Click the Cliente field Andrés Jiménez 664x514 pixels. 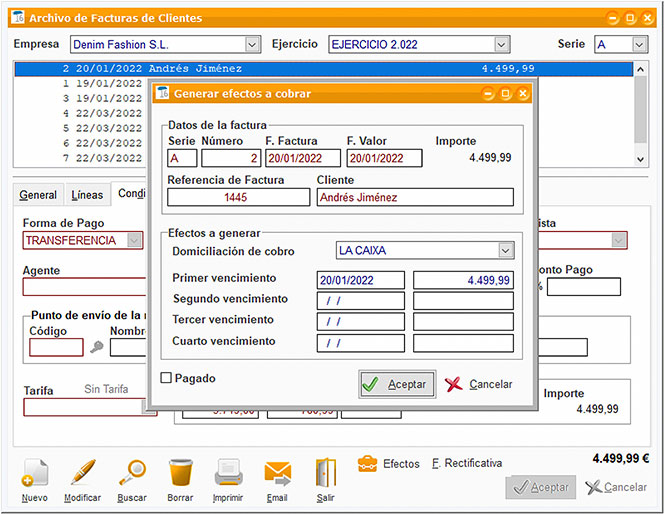pos(415,197)
